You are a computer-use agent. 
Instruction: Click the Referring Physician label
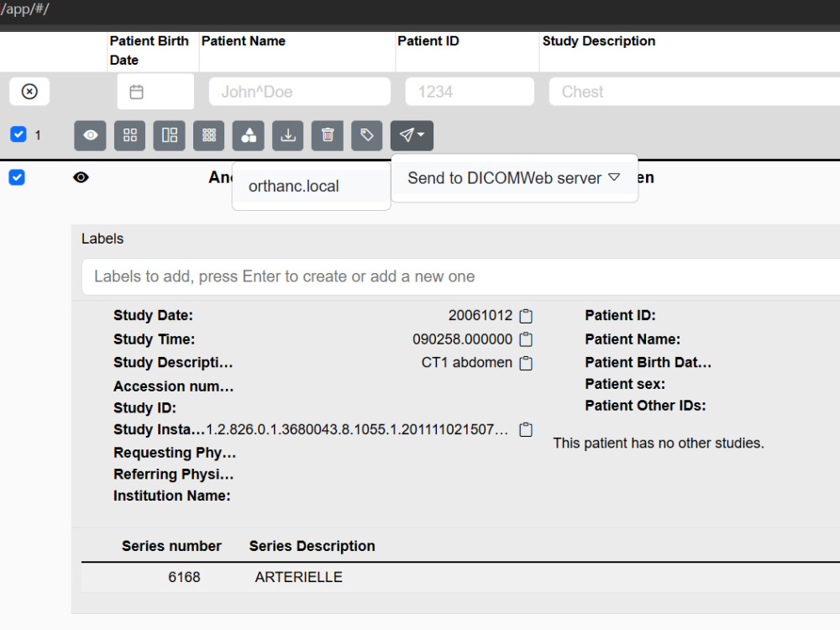pyautogui.click(x=174, y=475)
